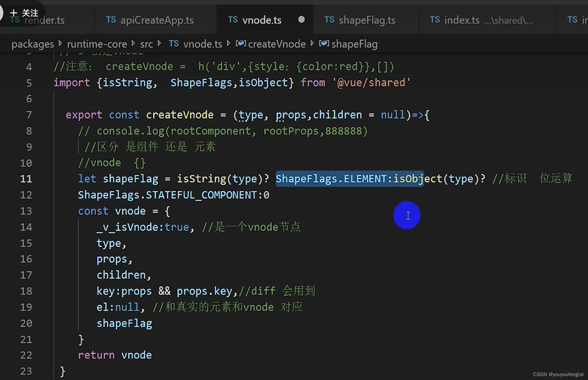Screen dimensions: 588x380
Task: Click line number 13 in gutter
Action: (x=26, y=211)
